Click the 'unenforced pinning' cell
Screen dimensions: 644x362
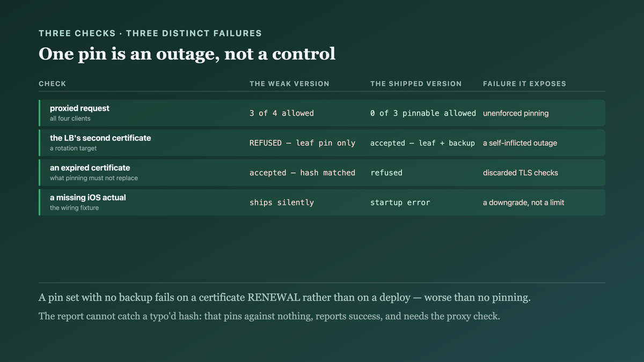[516, 113]
